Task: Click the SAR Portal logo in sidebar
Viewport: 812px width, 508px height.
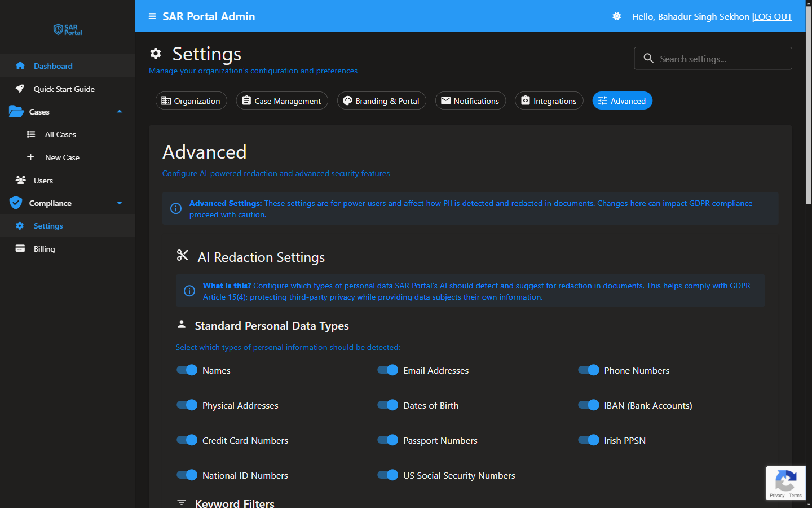Action: pos(67,30)
